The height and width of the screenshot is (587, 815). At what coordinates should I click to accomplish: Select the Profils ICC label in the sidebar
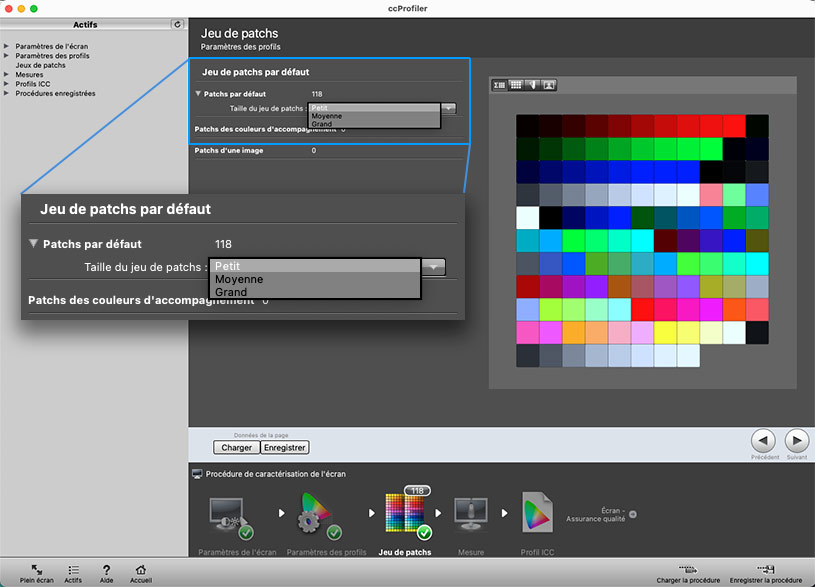33,84
